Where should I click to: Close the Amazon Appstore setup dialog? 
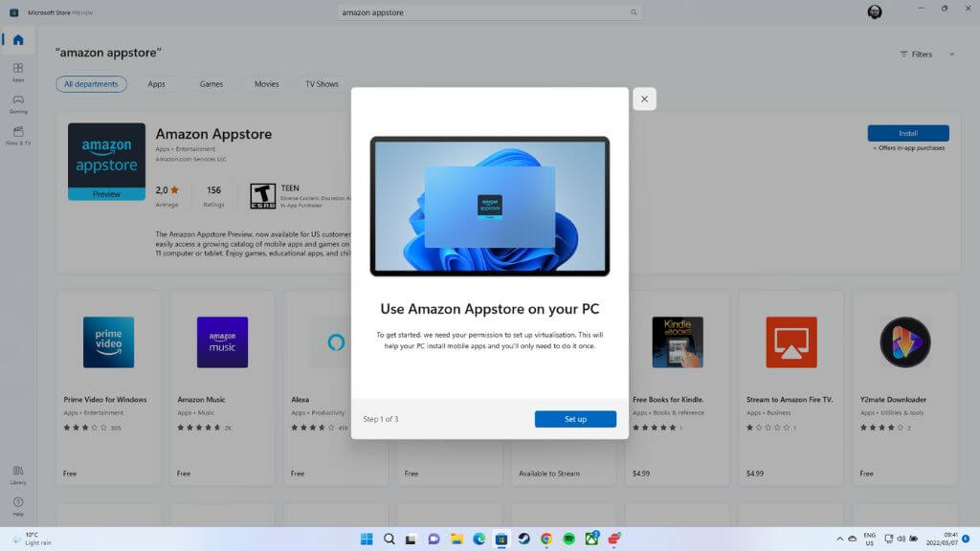[644, 99]
